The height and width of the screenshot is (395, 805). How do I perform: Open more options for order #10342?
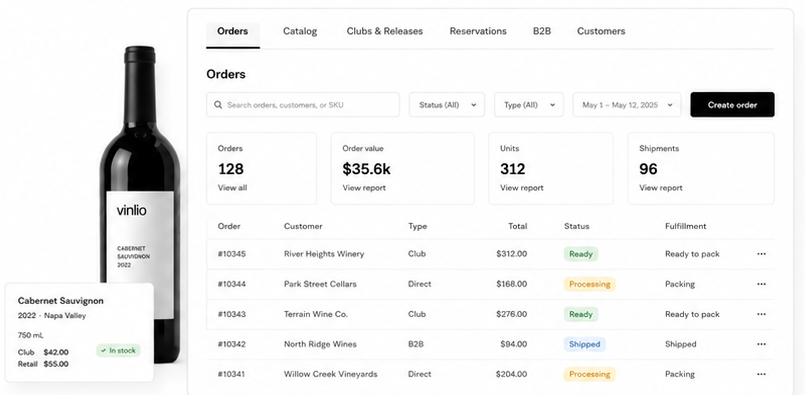click(x=761, y=344)
